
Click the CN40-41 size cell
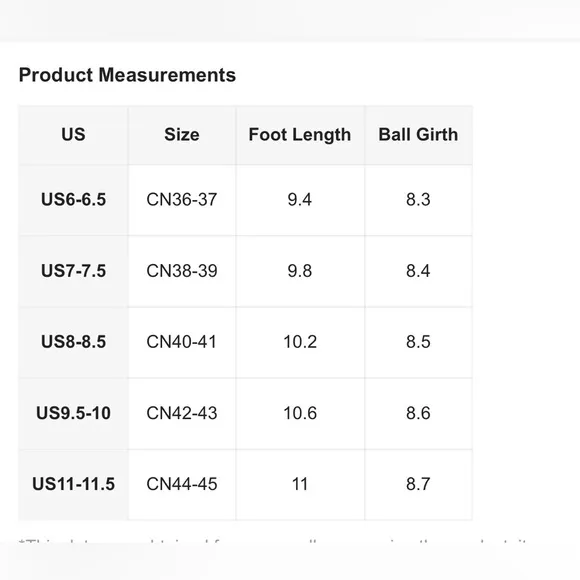pos(182,342)
